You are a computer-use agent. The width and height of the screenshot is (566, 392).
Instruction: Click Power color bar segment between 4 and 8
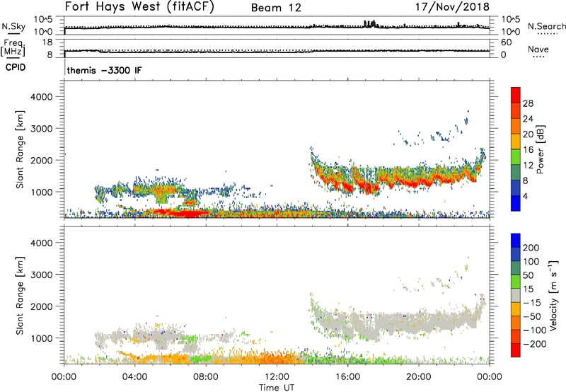click(516, 188)
